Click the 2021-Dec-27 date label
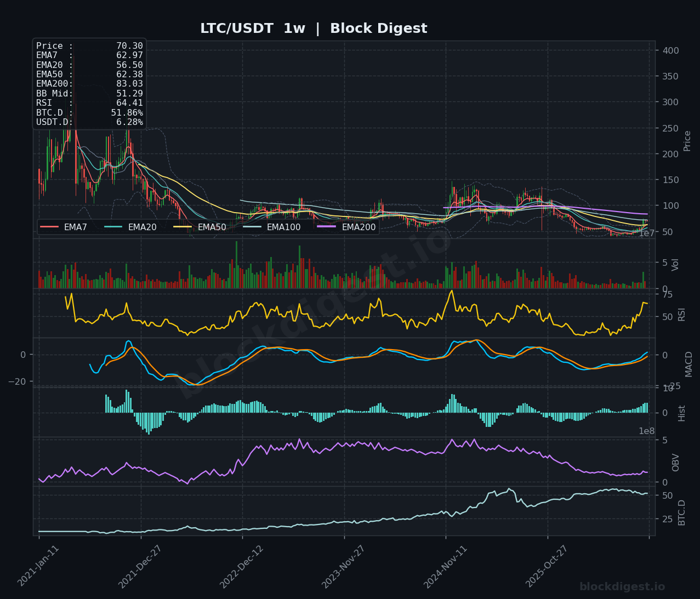 (140, 566)
